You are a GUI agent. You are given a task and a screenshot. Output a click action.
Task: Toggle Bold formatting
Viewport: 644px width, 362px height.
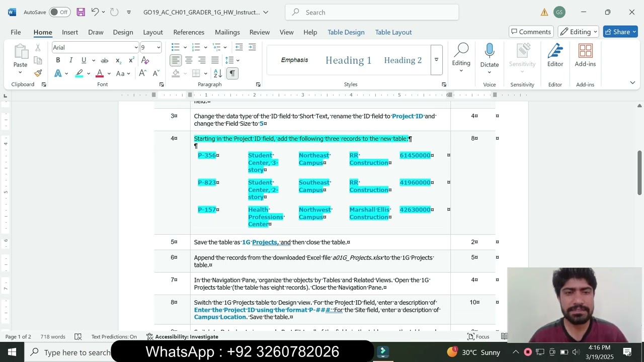click(x=58, y=60)
